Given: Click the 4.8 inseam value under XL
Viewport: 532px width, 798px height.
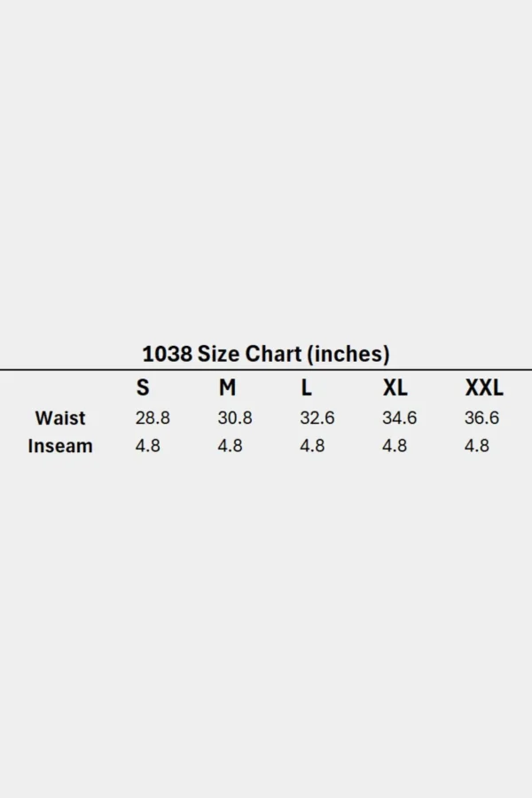Looking at the screenshot, I should [395, 446].
